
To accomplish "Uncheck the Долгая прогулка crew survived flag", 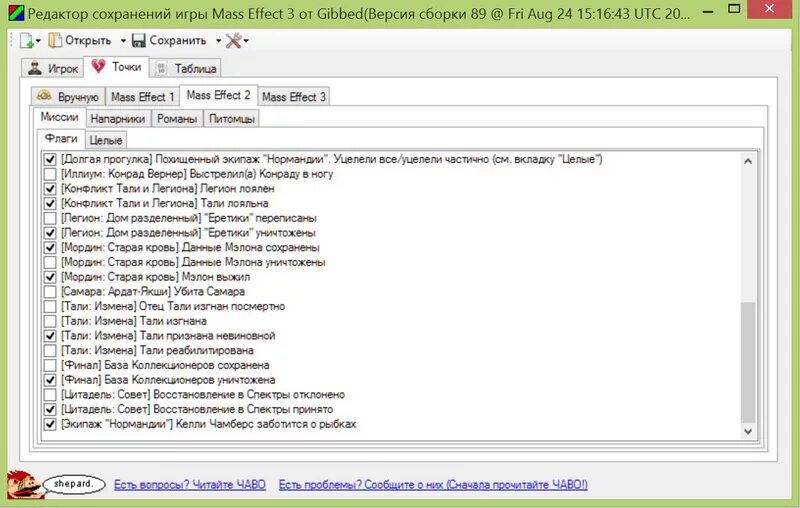I will point(49,159).
